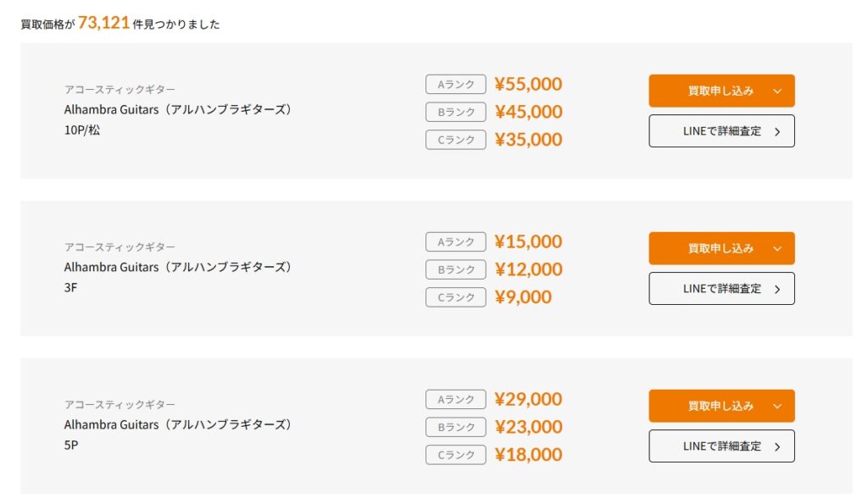Viewport: 868px width, 504px height.
Task: Expand the 買取申し込み options for 5P
Action: 721,406
